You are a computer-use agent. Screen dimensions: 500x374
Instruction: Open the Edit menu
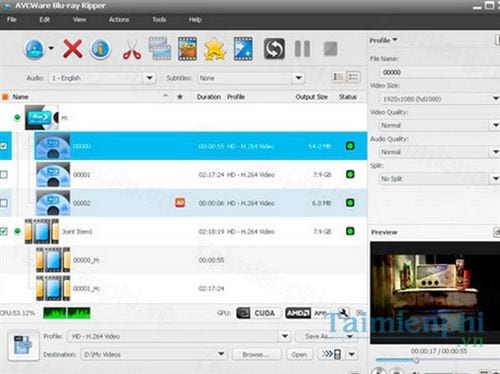click(x=44, y=20)
